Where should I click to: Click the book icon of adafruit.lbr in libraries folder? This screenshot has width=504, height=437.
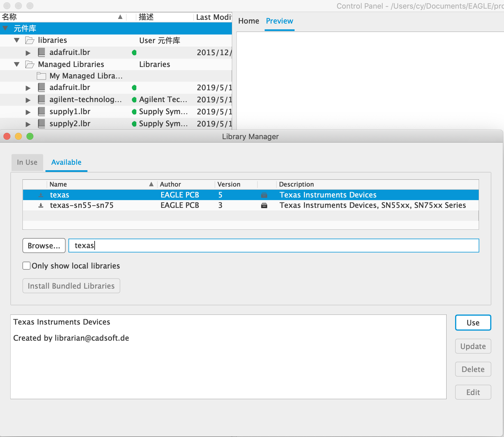coord(41,52)
